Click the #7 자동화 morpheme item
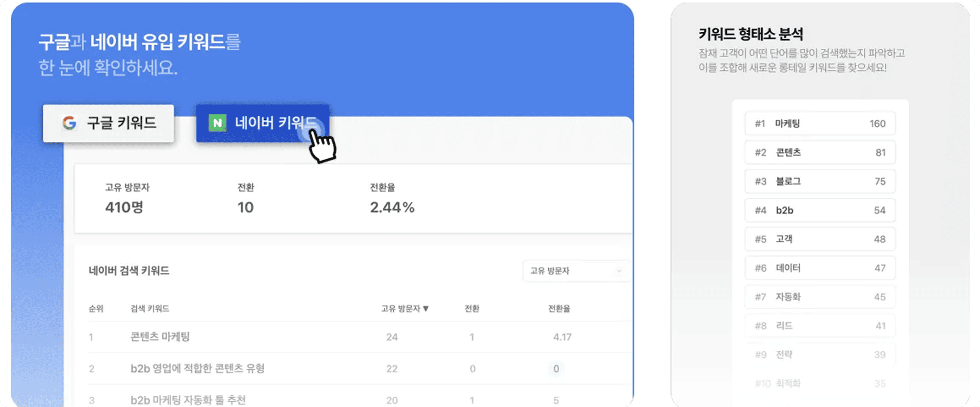Image resolution: width=980 pixels, height=407 pixels. pos(820,296)
